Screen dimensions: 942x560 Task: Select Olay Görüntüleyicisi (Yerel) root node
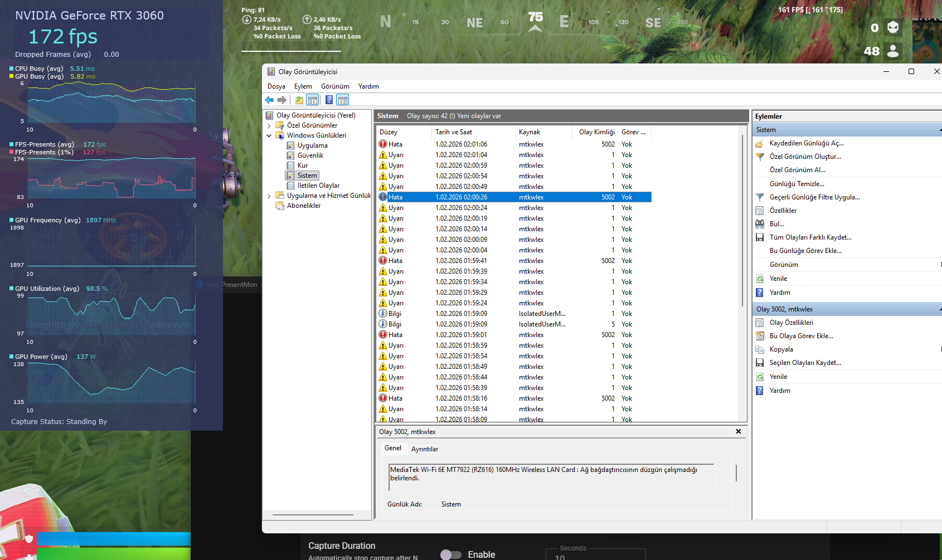coord(316,115)
